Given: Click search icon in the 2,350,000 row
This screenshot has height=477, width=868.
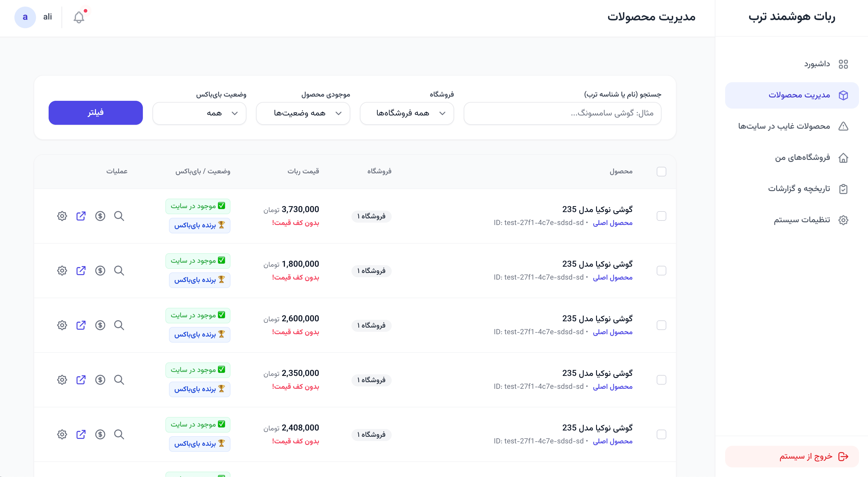Looking at the screenshot, I should point(119,379).
